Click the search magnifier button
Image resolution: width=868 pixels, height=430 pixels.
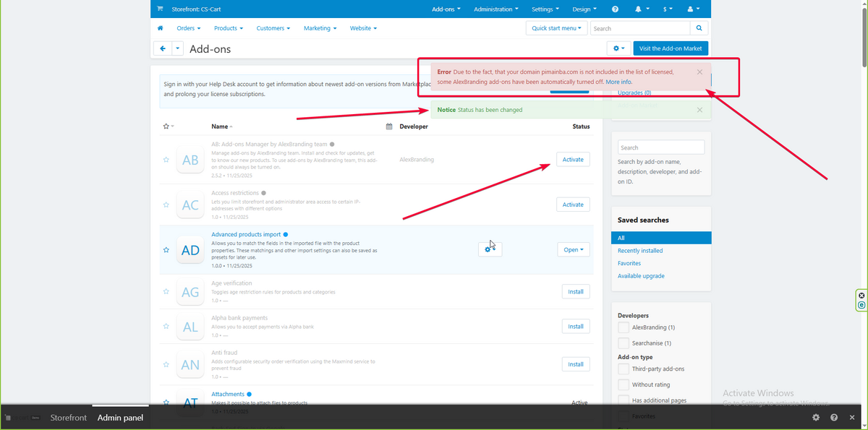pyautogui.click(x=699, y=28)
